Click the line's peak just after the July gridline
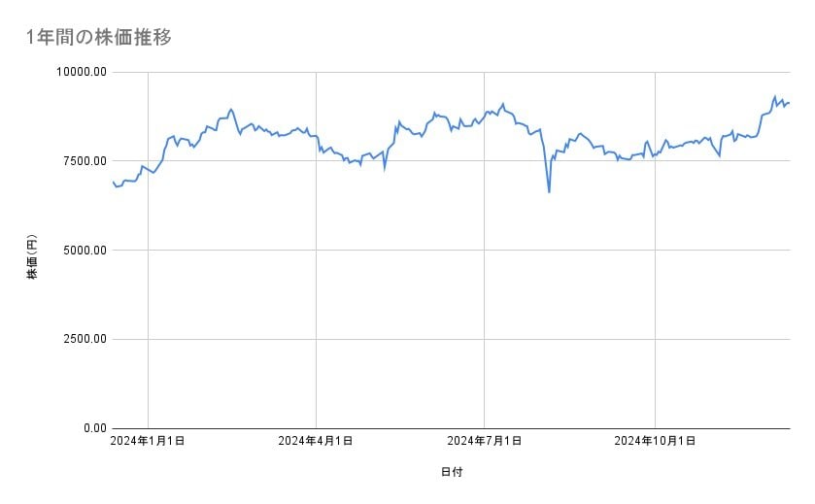The height and width of the screenshot is (504, 815). 502,104
